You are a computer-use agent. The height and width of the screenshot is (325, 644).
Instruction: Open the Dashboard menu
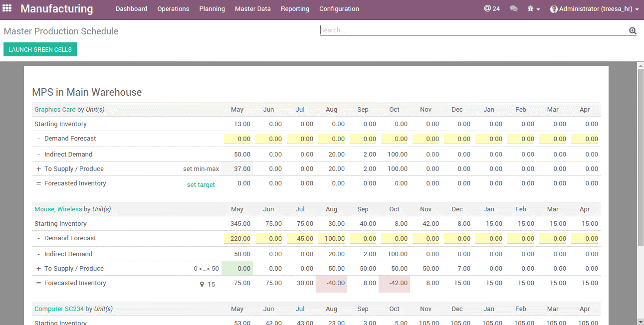(x=131, y=9)
